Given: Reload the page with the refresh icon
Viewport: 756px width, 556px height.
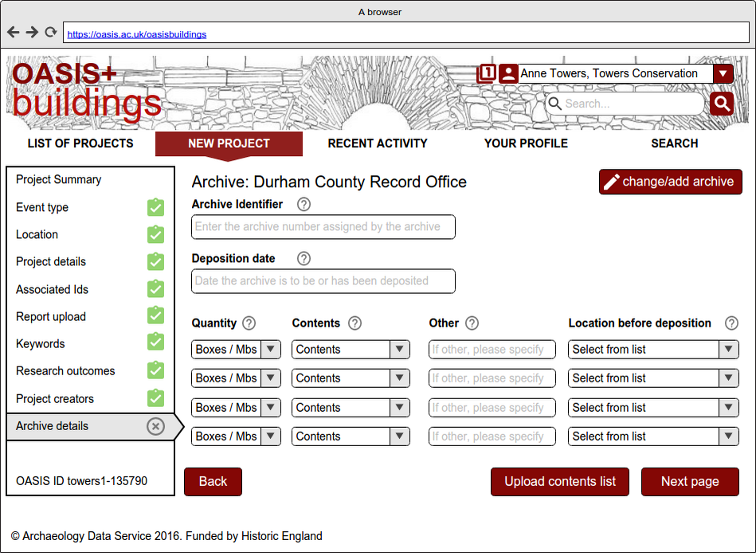Looking at the screenshot, I should (x=51, y=33).
